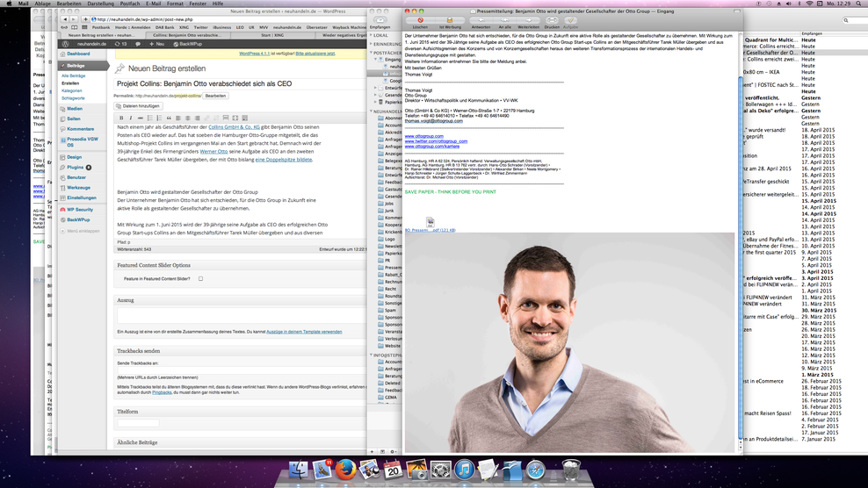Open the comments bubble in admin bar
This screenshot has width=868, height=488.
138,44
